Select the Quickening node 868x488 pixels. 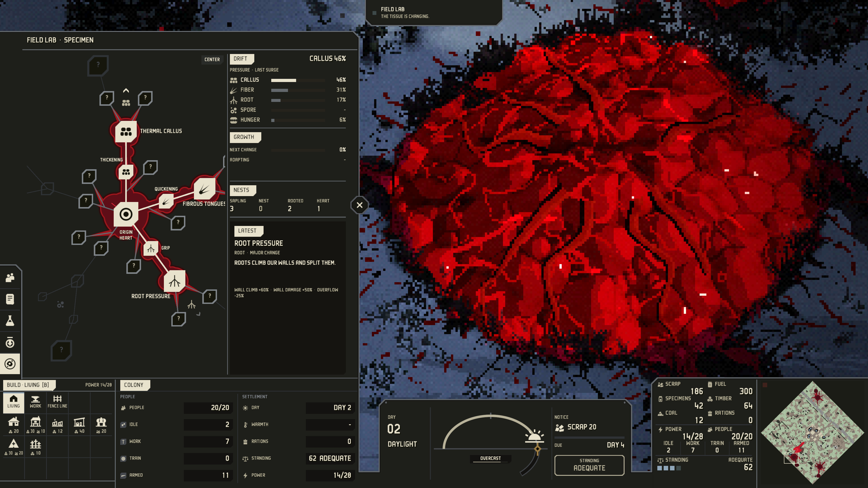pos(166,201)
